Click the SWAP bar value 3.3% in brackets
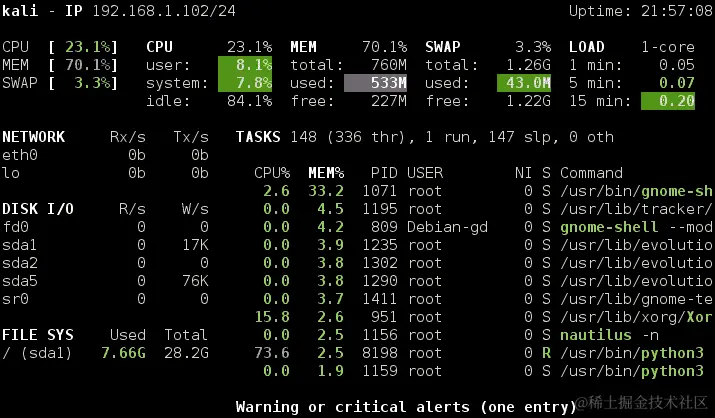Screen dimensions: 715x418 tap(92, 83)
